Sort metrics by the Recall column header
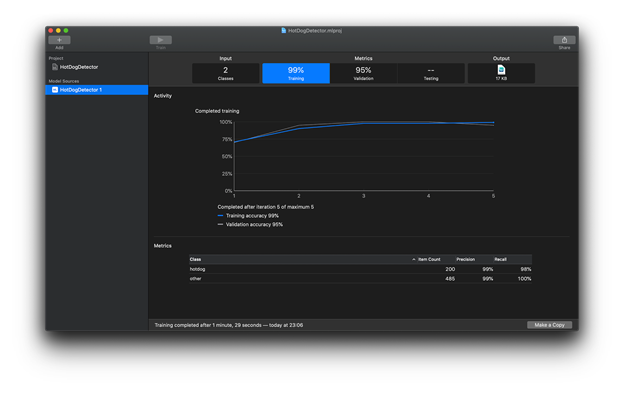 (x=500, y=259)
